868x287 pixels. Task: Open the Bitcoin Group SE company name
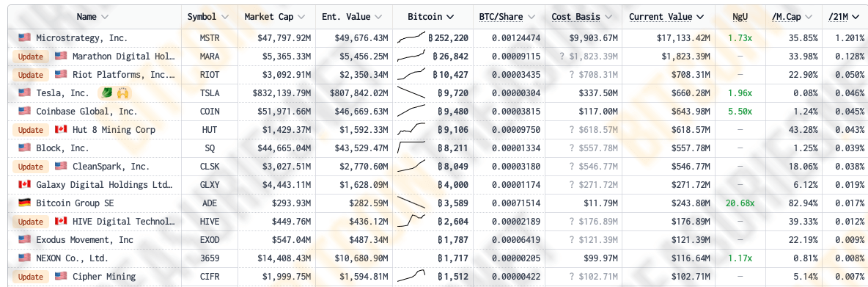75,203
